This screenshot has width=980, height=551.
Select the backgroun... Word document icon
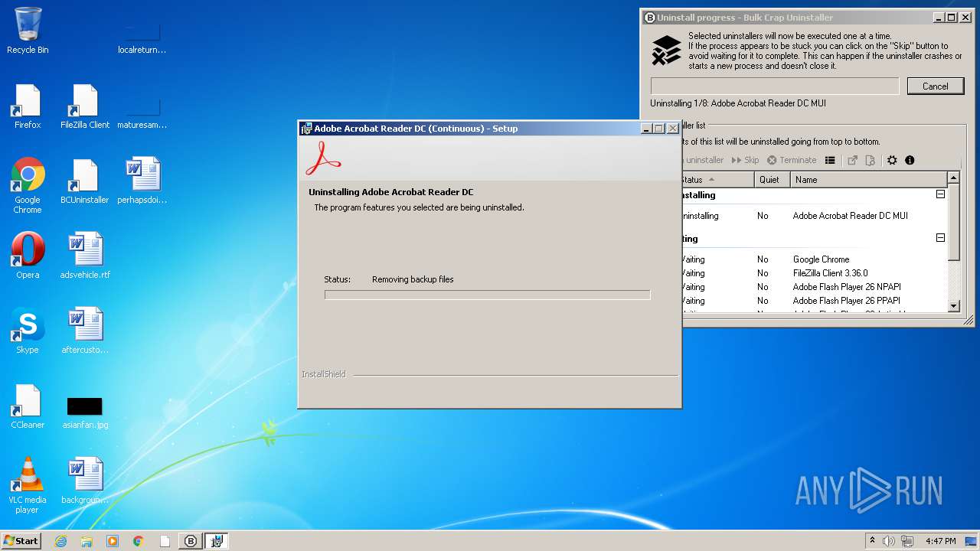point(85,481)
